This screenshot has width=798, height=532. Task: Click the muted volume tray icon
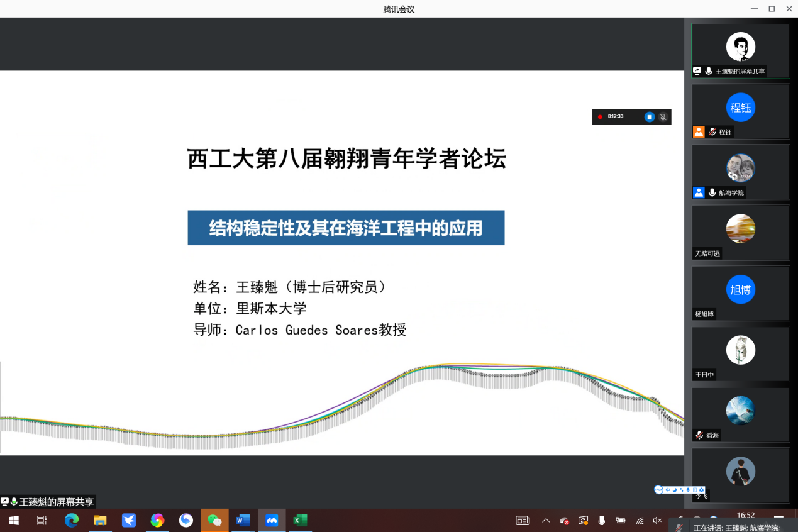tap(658, 521)
